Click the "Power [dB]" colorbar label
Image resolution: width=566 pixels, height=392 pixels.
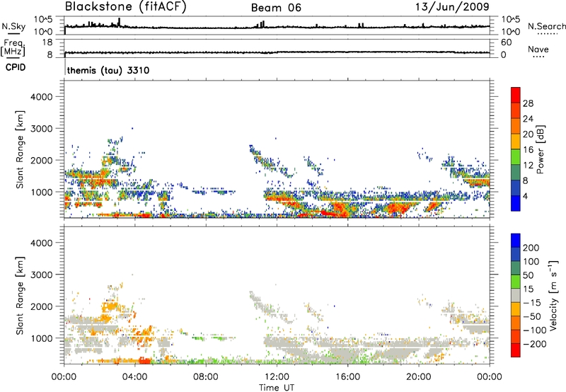point(540,149)
